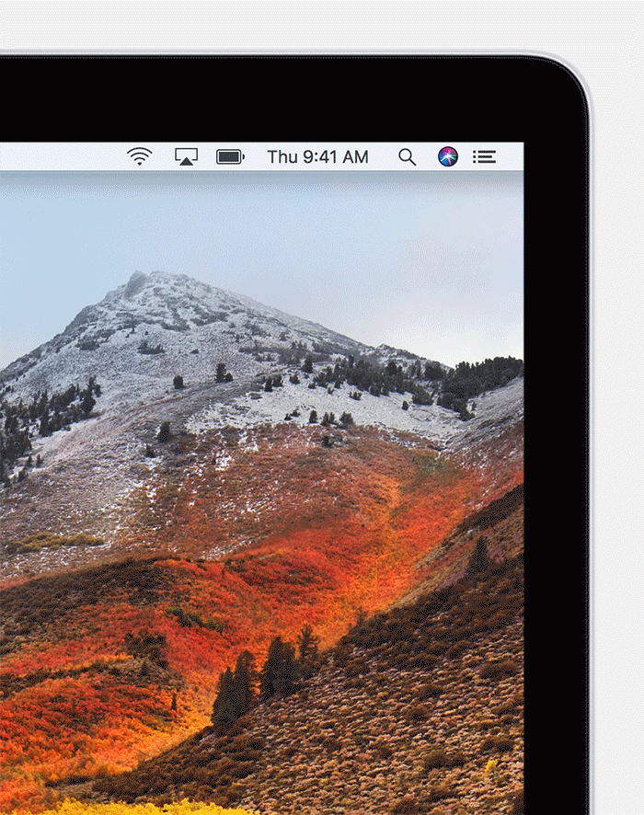Click the Thu 9:41 AM clock
This screenshot has height=815, width=644.
pos(317,156)
